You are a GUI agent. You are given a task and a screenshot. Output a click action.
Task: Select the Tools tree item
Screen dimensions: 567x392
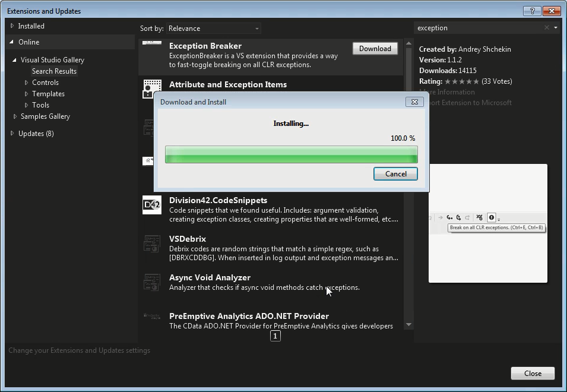coord(40,105)
